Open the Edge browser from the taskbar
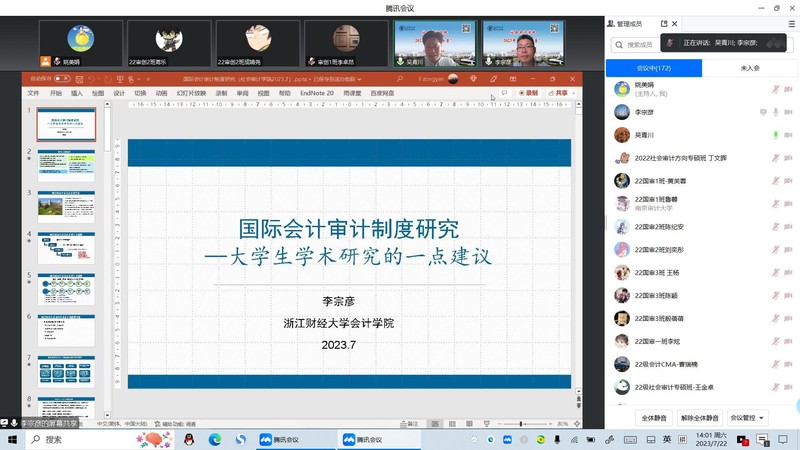Image resolution: width=800 pixels, height=450 pixels. click(x=214, y=439)
